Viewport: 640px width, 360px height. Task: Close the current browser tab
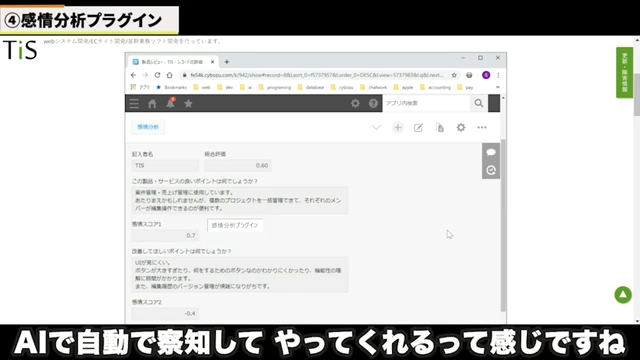(x=212, y=62)
